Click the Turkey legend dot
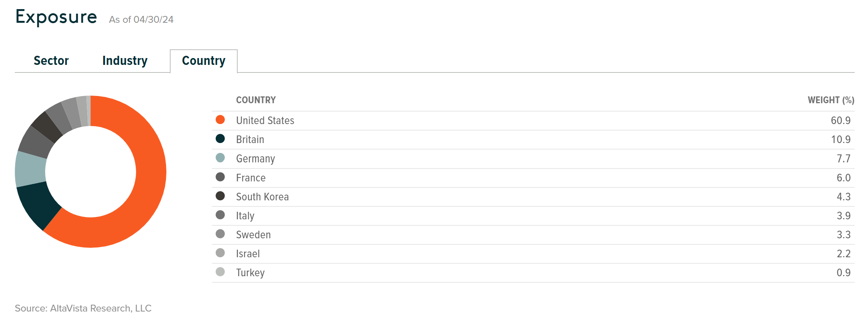This screenshot has height=321, width=868. click(220, 272)
